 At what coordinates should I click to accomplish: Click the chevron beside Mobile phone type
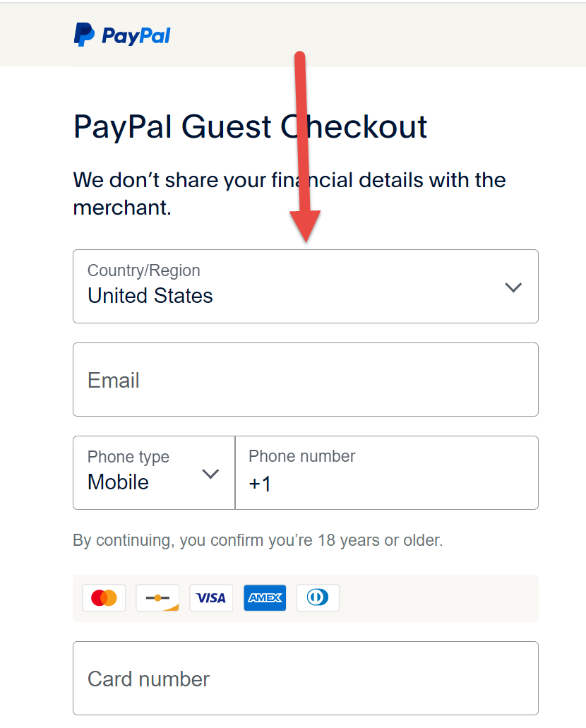(210, 474)
